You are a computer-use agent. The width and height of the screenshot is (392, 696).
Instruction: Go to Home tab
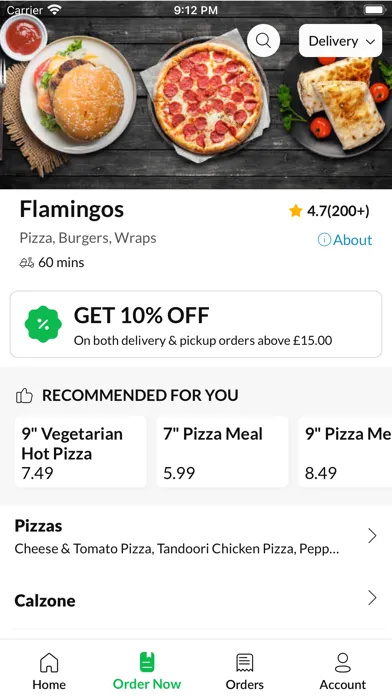(49, 671)
